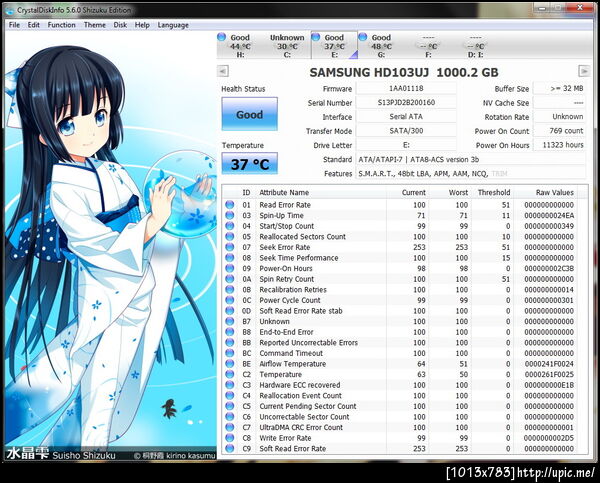The width and height of the screenshot is (600, 483).
Task: Click the Firmware value 1AA01118
Action: coord(406,88)
